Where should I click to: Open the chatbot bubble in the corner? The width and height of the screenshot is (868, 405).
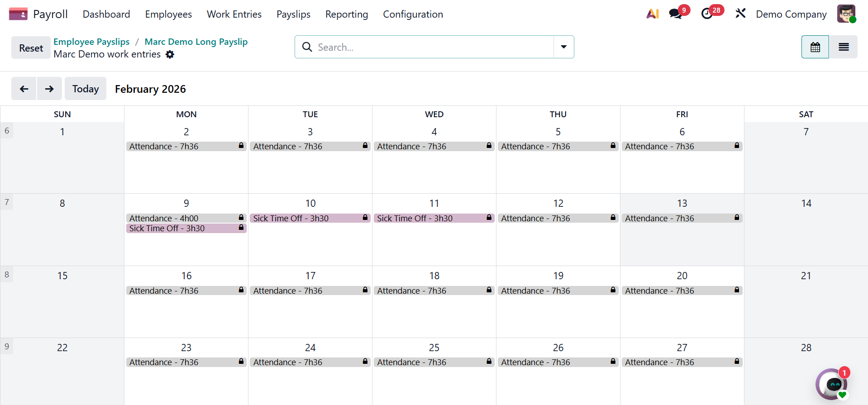pyautogui.click(x=832, y=384)
